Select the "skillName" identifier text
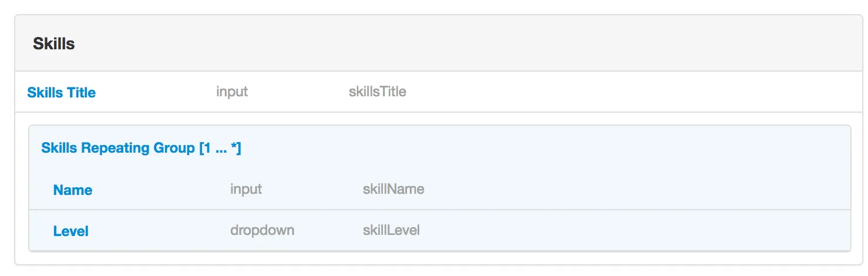This screenshot has height=276, width=868. click(393, 190)
